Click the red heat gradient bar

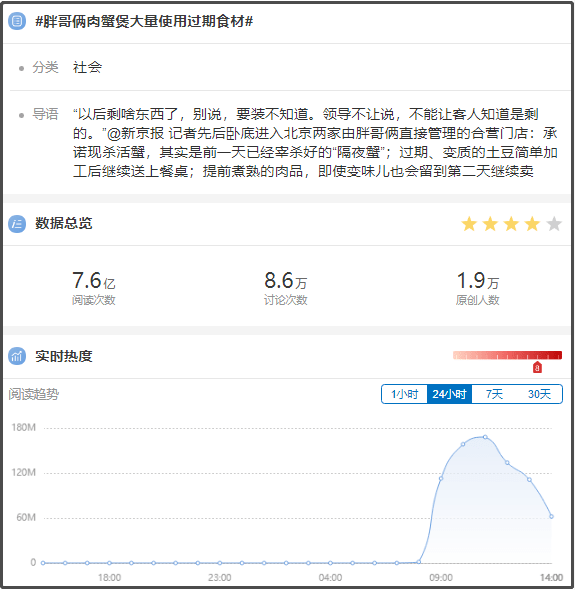507,355
